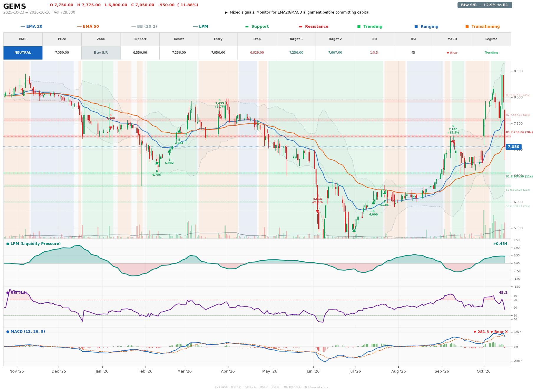
Task: Click the green buy arrow above B 6,756
Action: (157, 163)
